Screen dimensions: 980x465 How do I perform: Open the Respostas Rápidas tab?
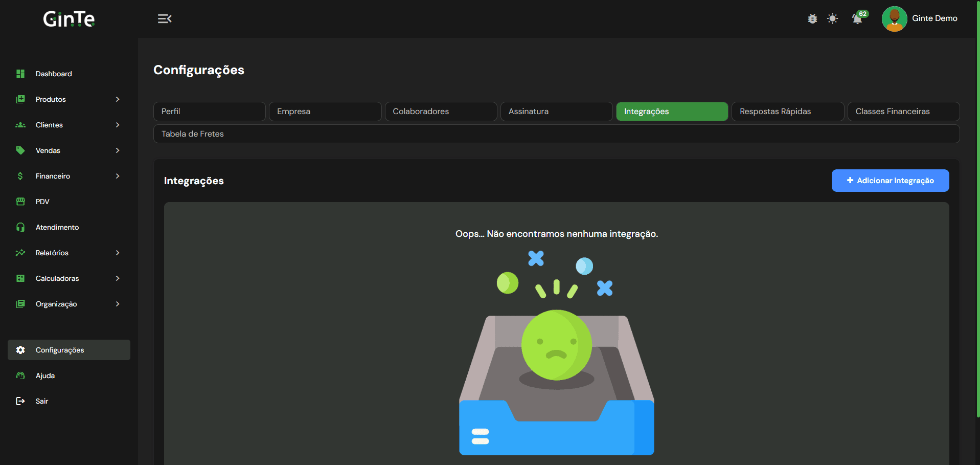point(788,112)
